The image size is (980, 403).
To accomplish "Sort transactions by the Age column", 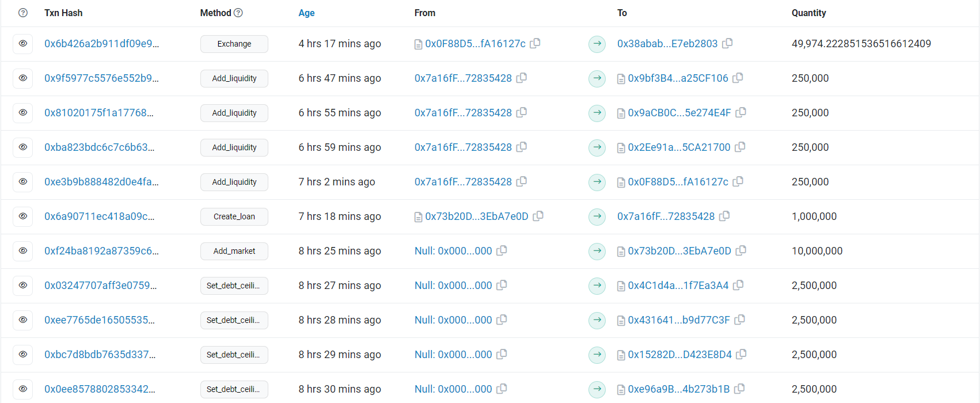I will point(306,13).
